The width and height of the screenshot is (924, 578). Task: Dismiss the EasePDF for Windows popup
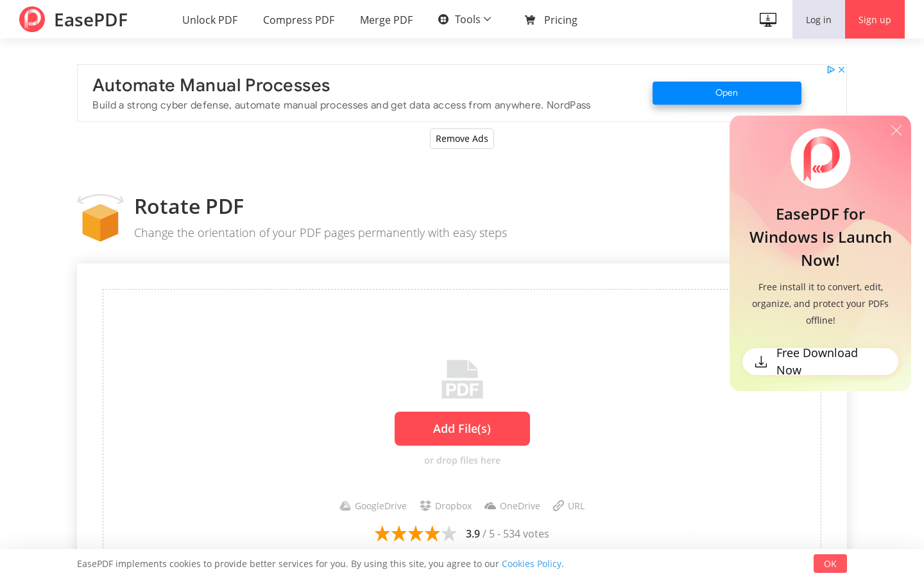(896, 130)
